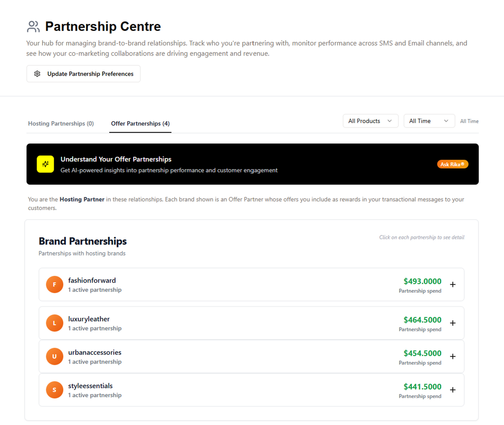Open the All Time dropdown
Viewport: 504px width, 425px height.
(x=429, y=121)
